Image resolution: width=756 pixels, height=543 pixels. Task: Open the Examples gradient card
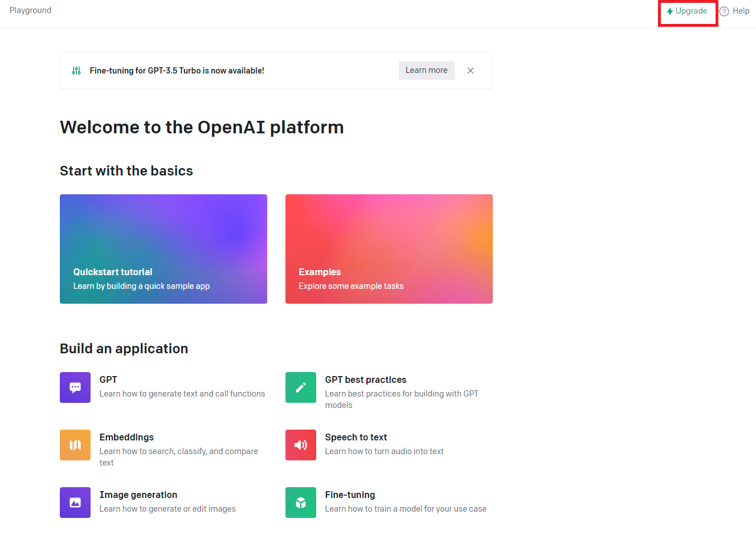pos(389,249)
